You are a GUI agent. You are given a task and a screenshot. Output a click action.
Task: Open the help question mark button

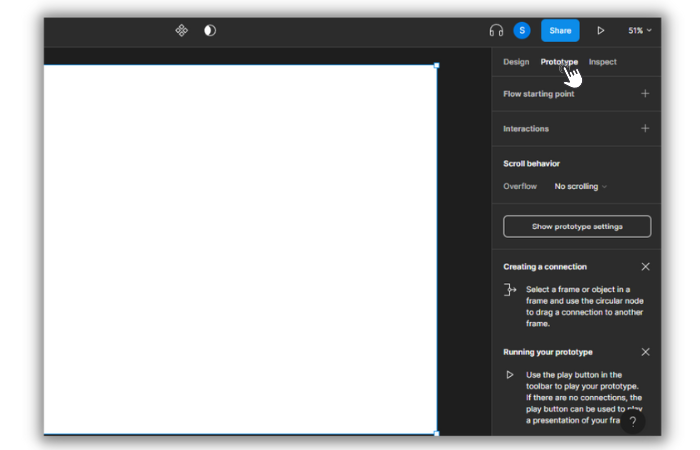[x=632, y=421]
